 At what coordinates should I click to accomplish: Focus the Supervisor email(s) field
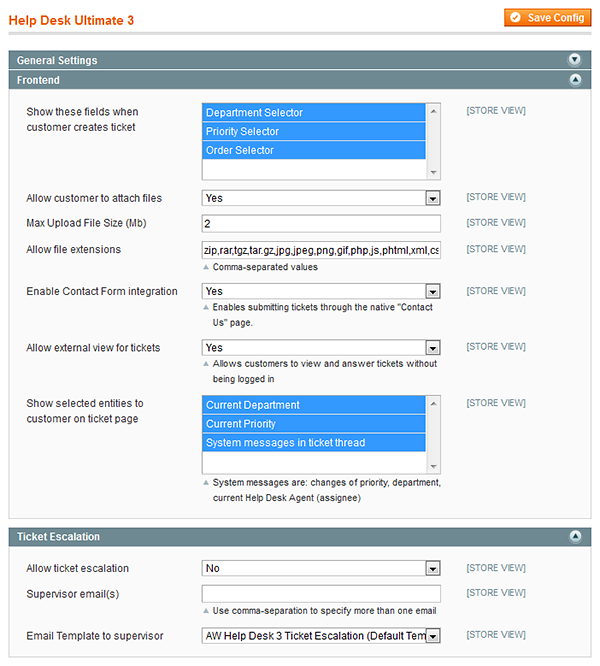tap(321, 594)
